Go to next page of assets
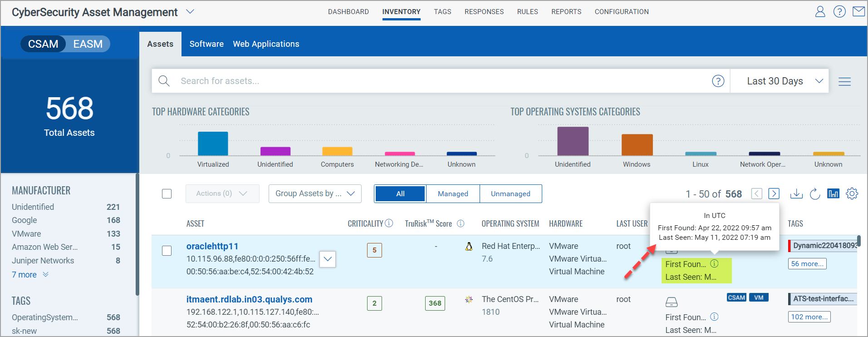 (774, 194)
